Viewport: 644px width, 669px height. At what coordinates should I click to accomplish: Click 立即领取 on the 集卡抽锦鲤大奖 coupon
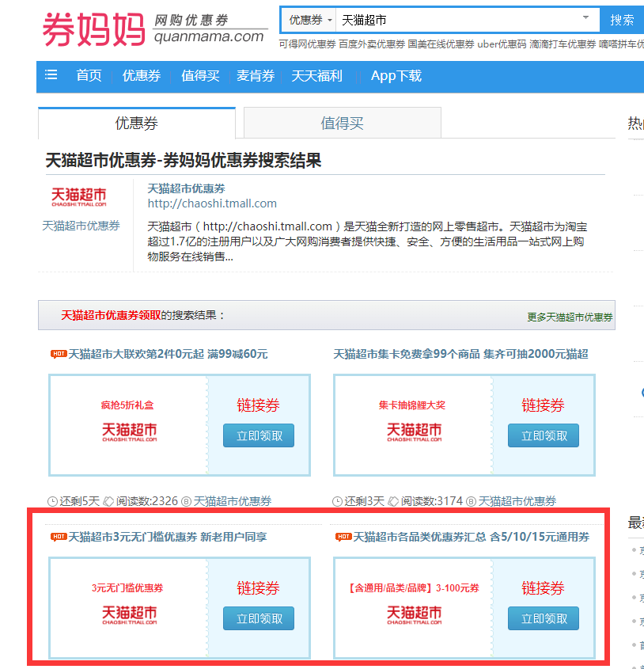tap(544, 435)
